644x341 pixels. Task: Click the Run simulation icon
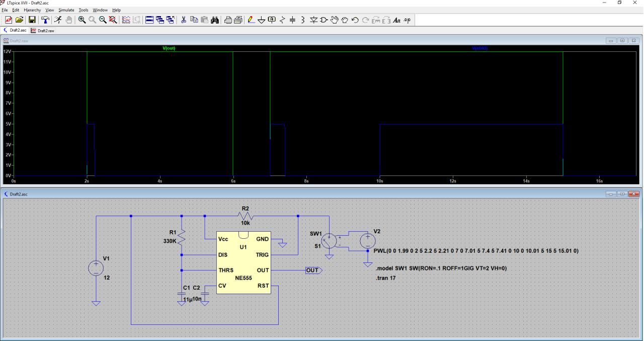(58, 20)
